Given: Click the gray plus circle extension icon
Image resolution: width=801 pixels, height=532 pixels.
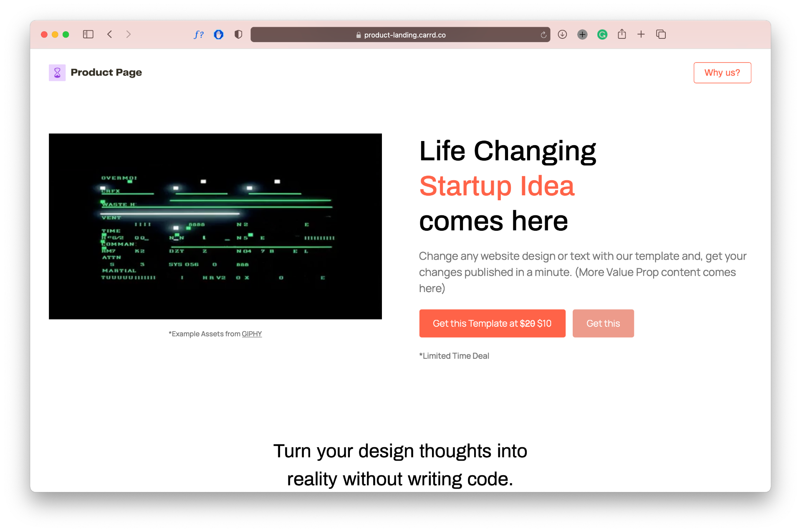Looking at the screenshot, I should [582, 35].
